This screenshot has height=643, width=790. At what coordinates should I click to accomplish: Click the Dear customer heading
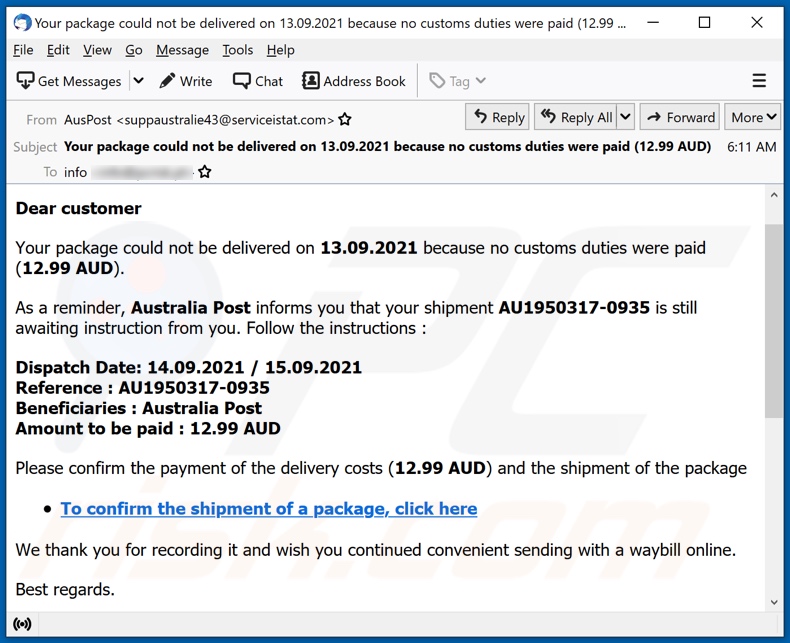pos(79,208)
